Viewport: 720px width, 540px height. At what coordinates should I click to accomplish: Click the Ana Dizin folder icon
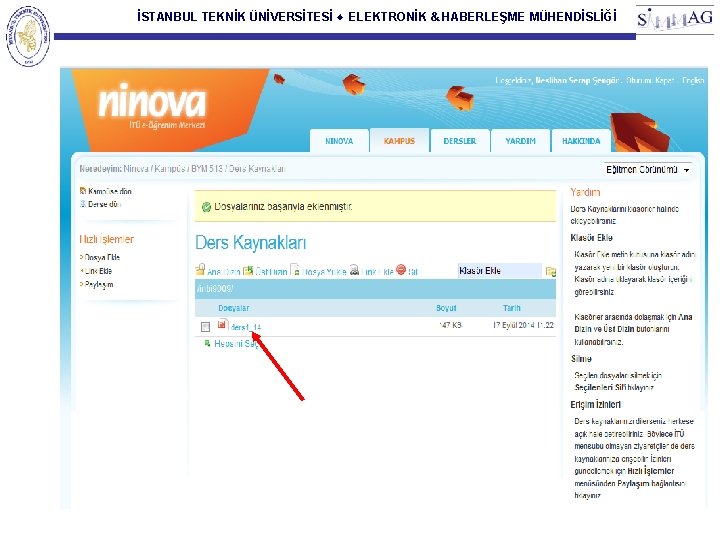point(200,270)
